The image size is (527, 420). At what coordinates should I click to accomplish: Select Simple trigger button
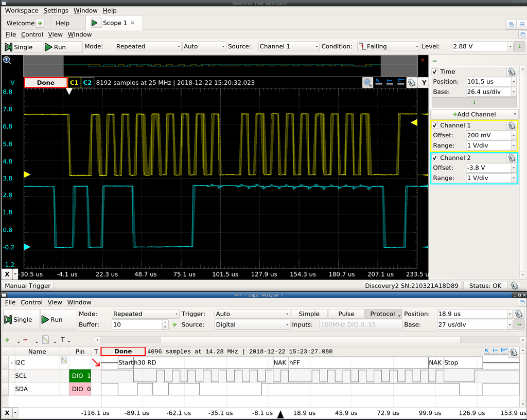[x=309, y=314]
